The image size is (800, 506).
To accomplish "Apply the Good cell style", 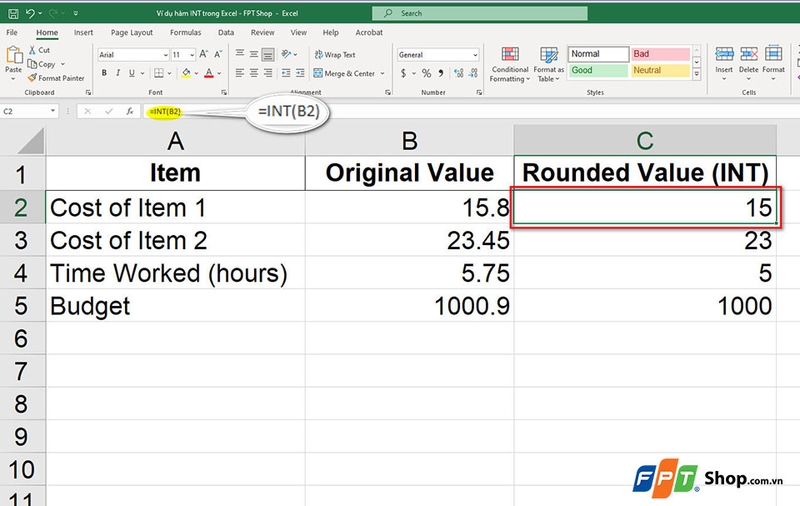I will [598, 70].
